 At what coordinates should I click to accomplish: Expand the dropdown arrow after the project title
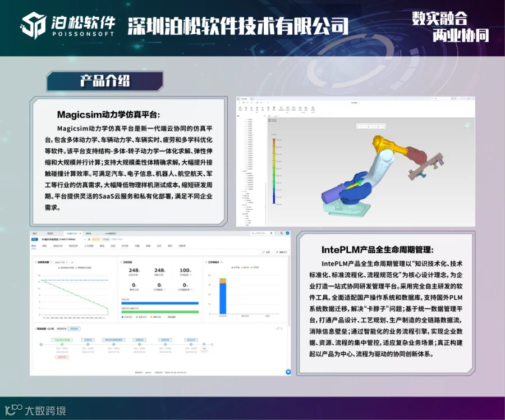click(85, 239)
